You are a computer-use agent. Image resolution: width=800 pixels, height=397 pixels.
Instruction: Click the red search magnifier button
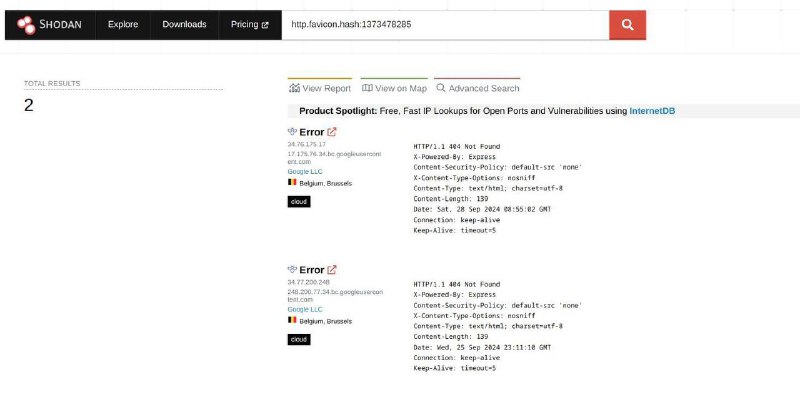[x=627, y=25]
